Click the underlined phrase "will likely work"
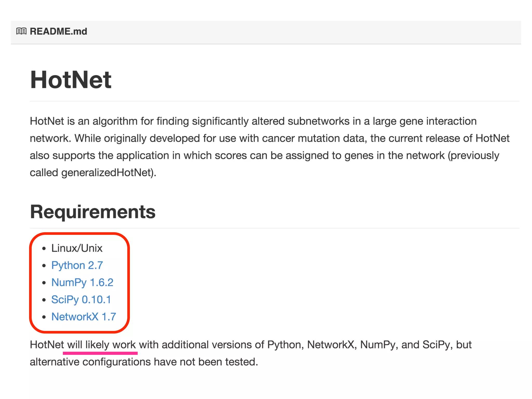The image size is (532, 399). tap(101, 345)
